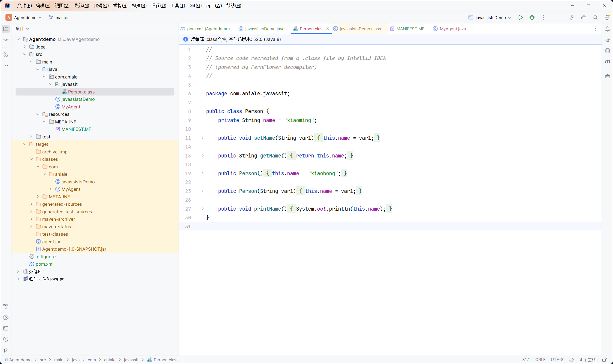This screenshot has height=364, width=613.
Task: Collapse the target folder
Action: click(x=25, y=144)
